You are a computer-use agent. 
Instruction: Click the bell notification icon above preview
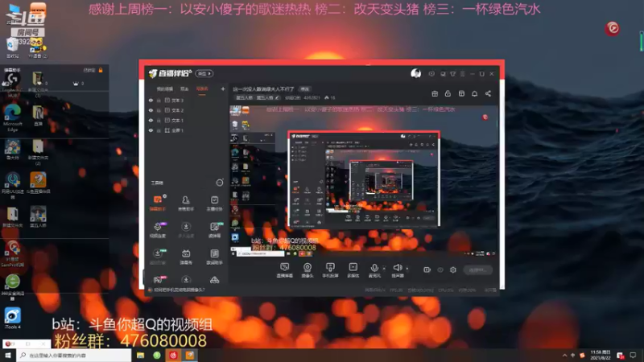(x=474, y=93)
